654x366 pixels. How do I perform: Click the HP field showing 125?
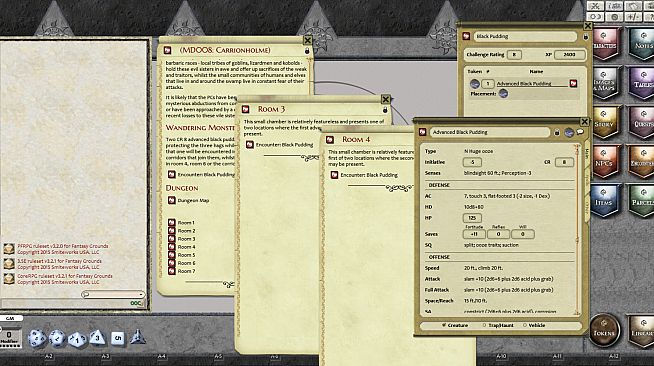pos(472,218)
